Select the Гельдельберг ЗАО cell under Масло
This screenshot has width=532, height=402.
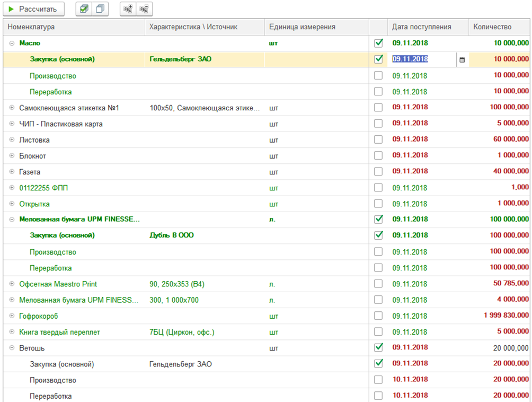coord(180,59)
